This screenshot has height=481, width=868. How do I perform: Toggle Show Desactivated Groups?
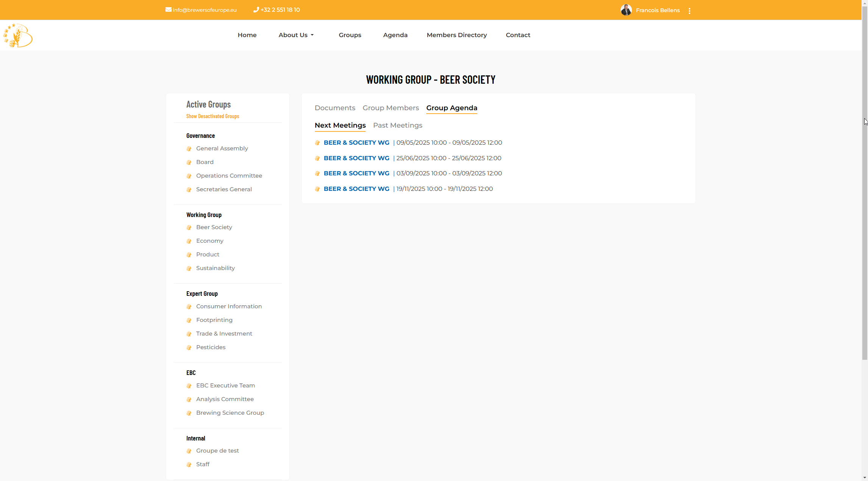pyautogui.click(x=213, y=116)
